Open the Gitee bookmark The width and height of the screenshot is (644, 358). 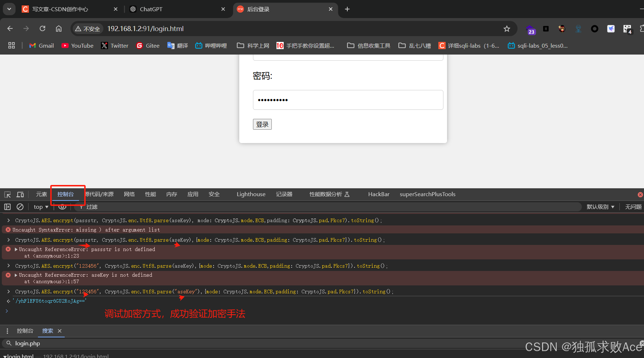[x=147, y=46]
